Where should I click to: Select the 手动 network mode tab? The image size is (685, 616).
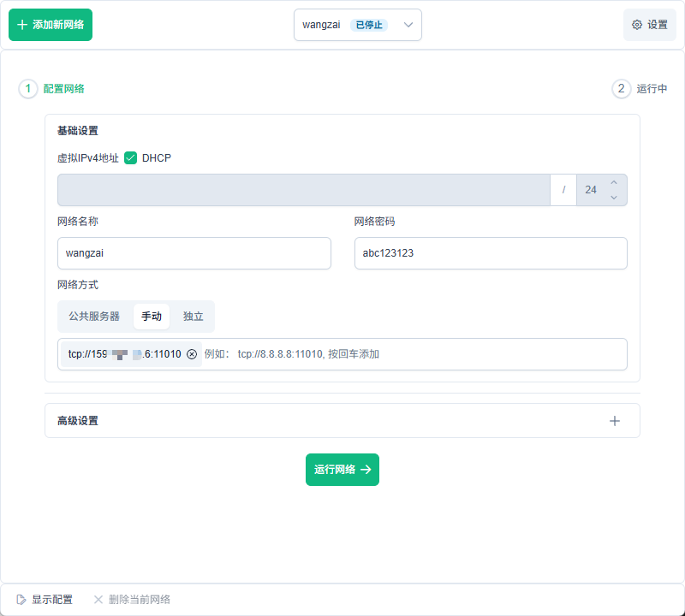[x=152, y=317]
